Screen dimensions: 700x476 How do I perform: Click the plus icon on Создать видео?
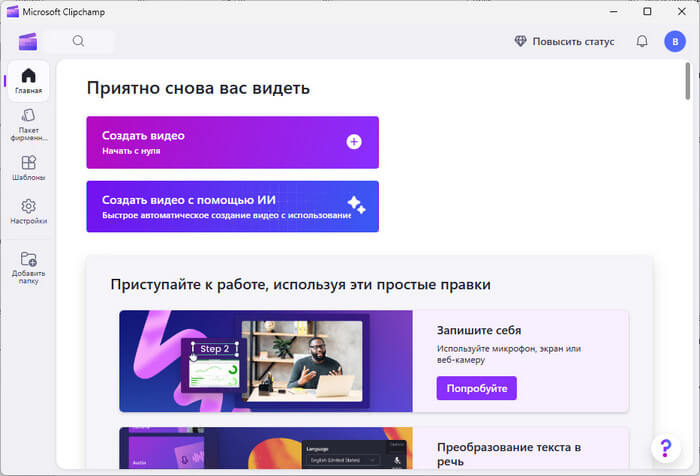point(354,142)
